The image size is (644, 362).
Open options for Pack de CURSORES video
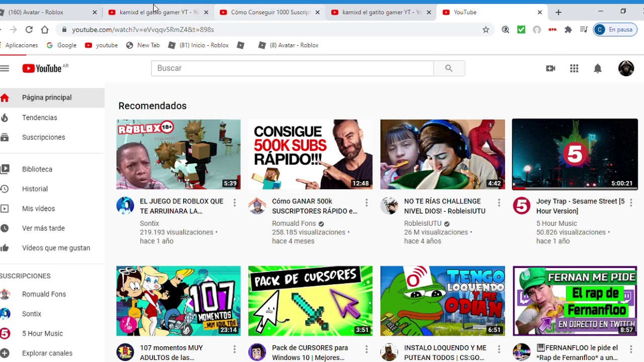point(366,349)
